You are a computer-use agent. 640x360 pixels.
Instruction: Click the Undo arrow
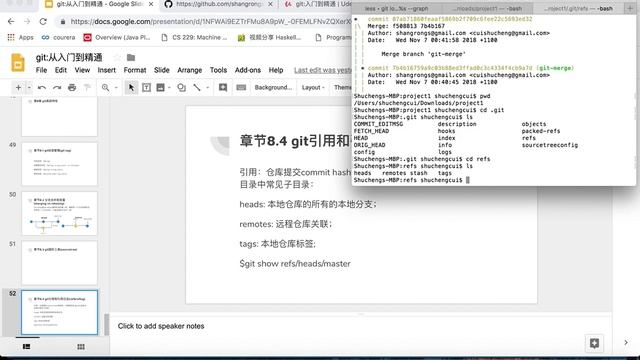[x=42, y=87]
